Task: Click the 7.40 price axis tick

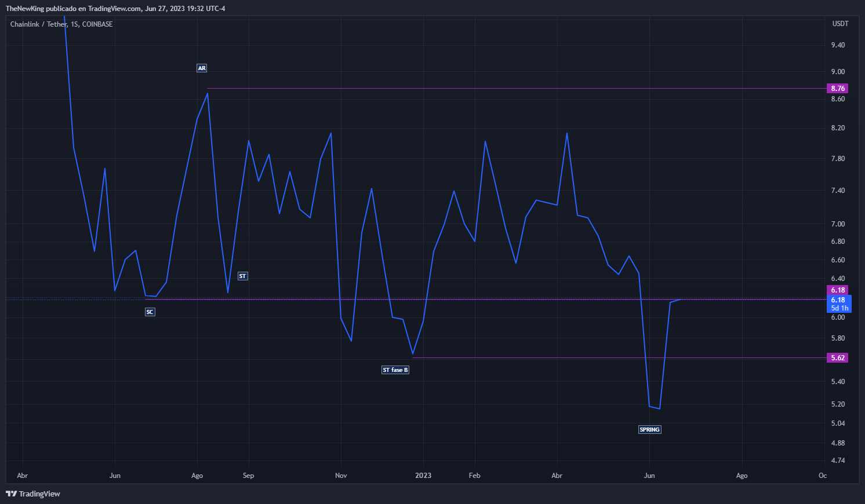Action: 838,191
